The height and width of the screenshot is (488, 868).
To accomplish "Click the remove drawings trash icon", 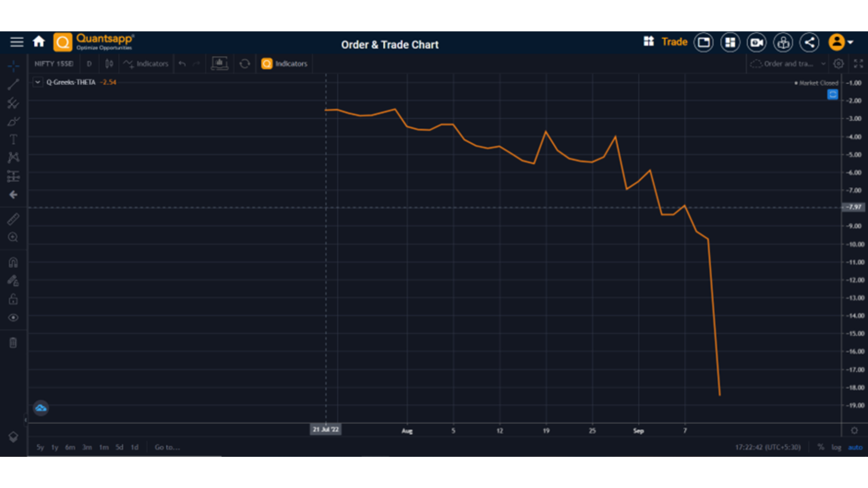I will pos(13,343).
